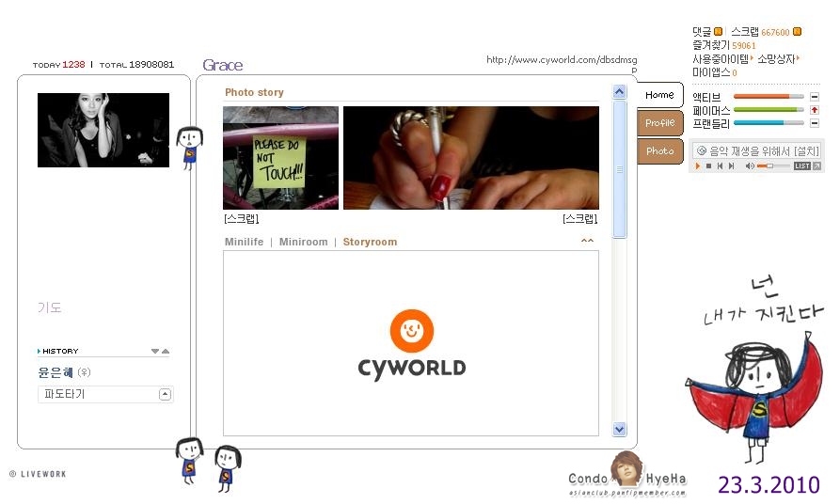Switch to the Photo tab
The image size is (840, 504).
659,151
